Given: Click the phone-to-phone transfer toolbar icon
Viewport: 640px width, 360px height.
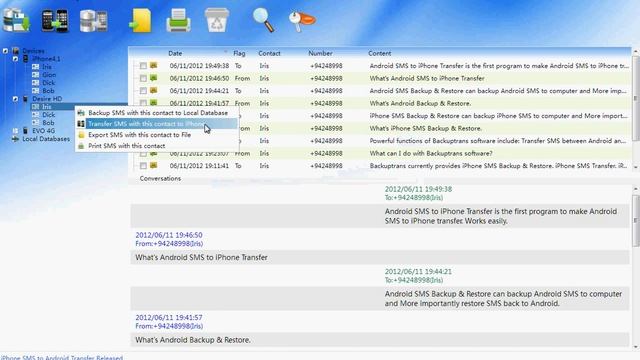Looking at the screenshot, I should tap(55, 20).
